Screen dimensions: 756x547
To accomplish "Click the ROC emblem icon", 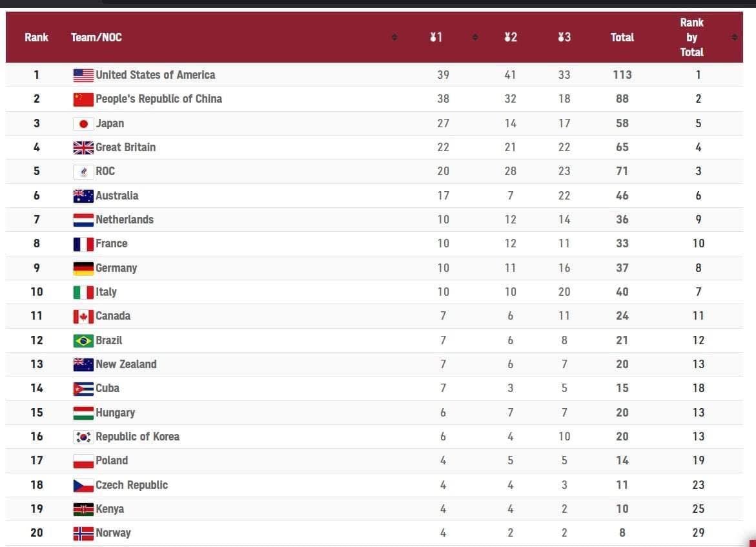I will [x=83, y=172].
